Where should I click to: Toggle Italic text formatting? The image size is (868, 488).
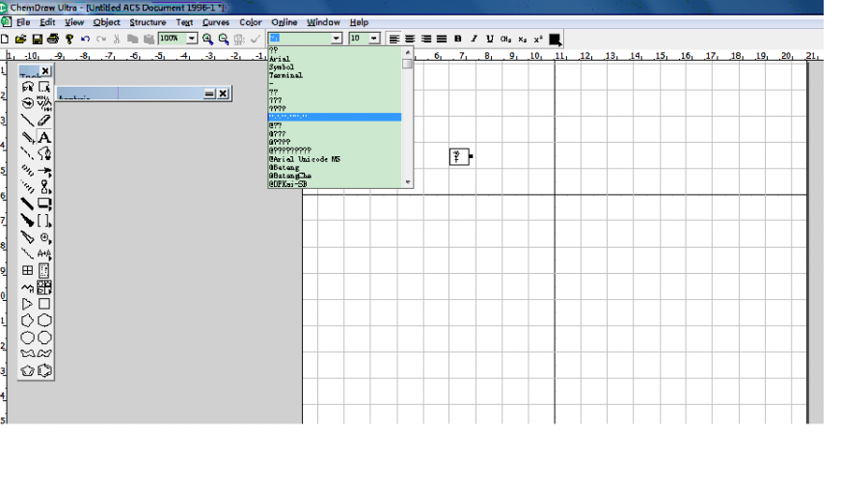click(x=474, y=39)
